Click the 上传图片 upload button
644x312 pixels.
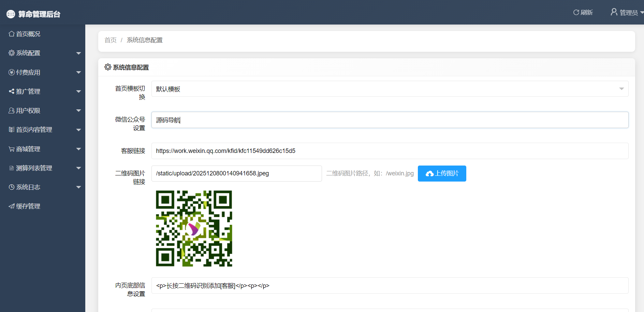pos(442,173)
